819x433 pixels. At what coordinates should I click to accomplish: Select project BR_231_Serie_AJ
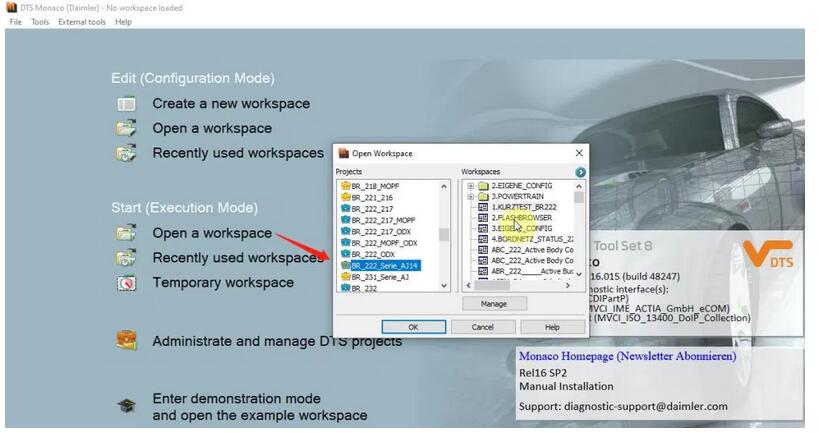(380, 277)
